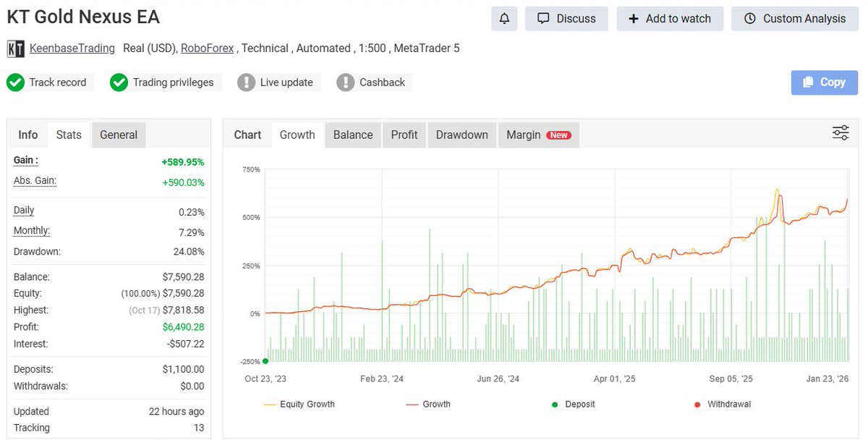868x448 pixels.
Task: Open the Balance chart tab
Action: [x=353, y=135]
